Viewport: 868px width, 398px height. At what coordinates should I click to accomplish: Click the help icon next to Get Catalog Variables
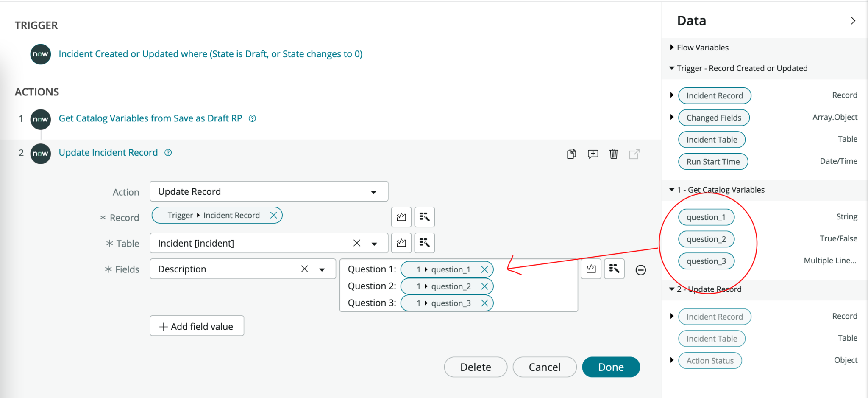pyautogui.click(x=252, y=118)
